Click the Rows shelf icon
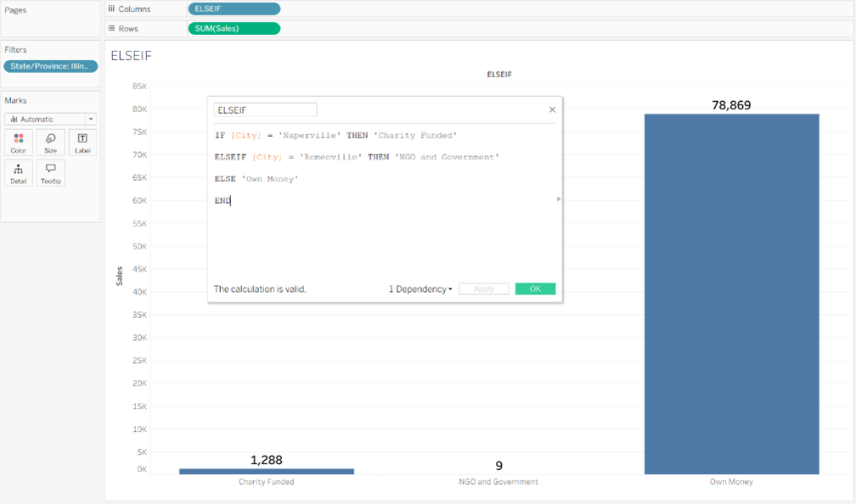 [x=111, y=28]
